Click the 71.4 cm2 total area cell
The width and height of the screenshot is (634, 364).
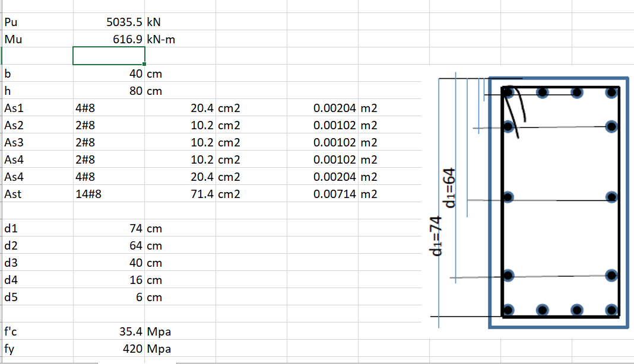pos(180,194)
